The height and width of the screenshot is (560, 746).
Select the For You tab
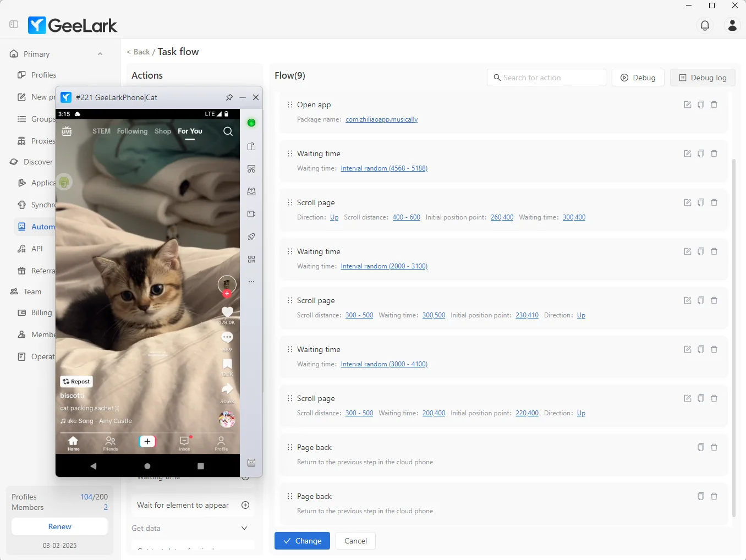coord(190,131)
